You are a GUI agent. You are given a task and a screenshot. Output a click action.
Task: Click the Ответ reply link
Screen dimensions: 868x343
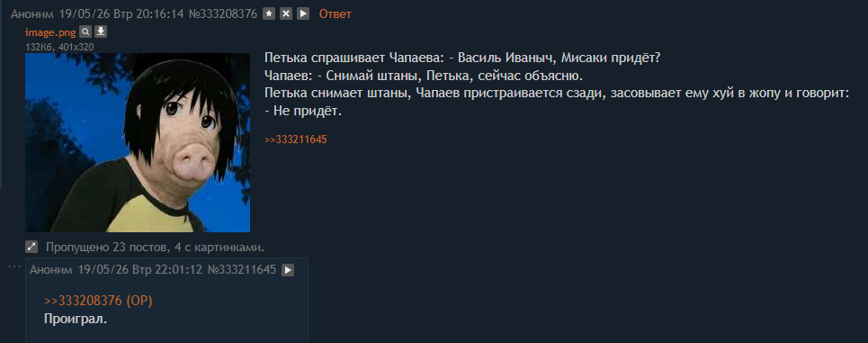pyautogui.click(x=335, y=14)
